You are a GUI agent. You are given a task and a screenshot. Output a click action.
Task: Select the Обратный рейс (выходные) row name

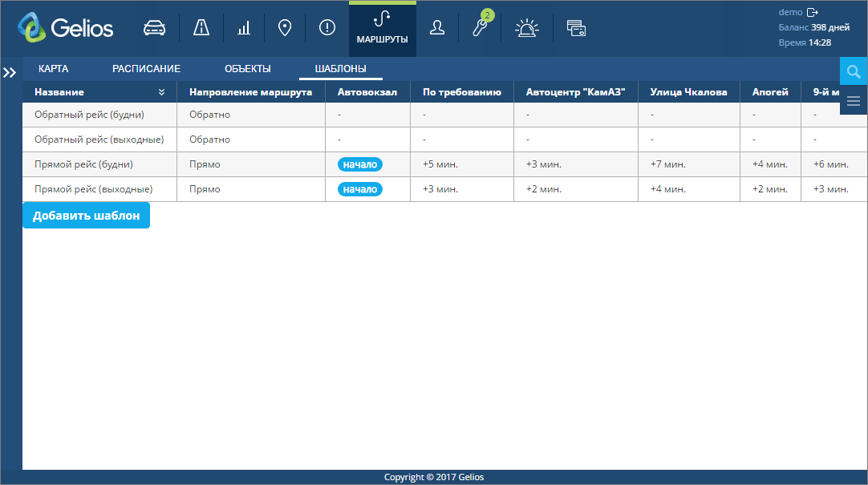[99, 139]
